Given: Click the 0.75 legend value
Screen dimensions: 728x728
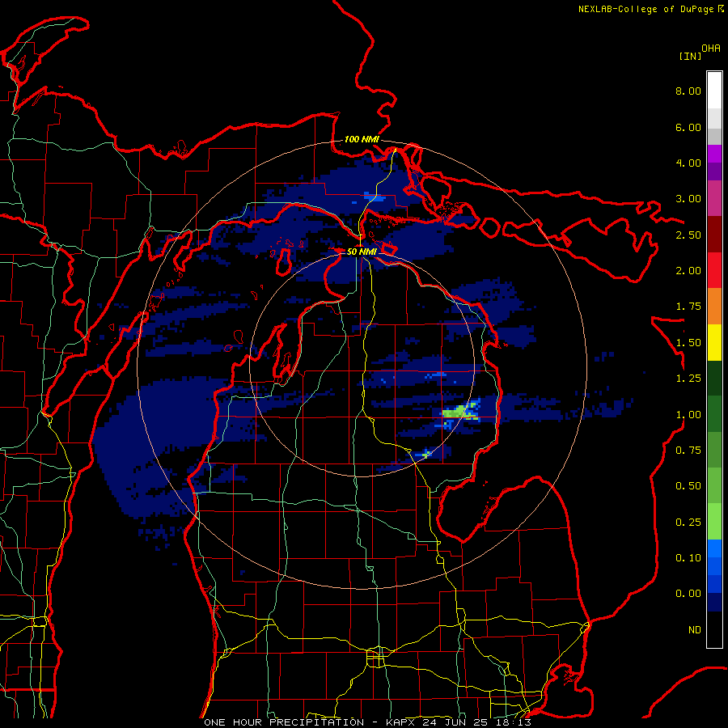Looking at the screenshot, I should click(688, 451).
